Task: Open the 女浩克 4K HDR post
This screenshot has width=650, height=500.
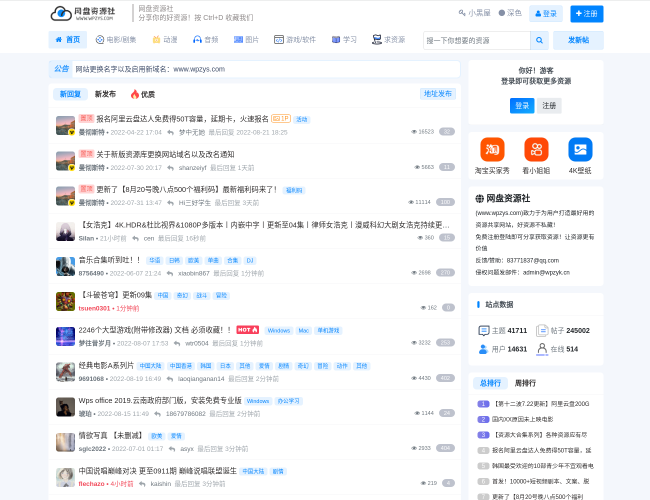Action: [264, 225]
